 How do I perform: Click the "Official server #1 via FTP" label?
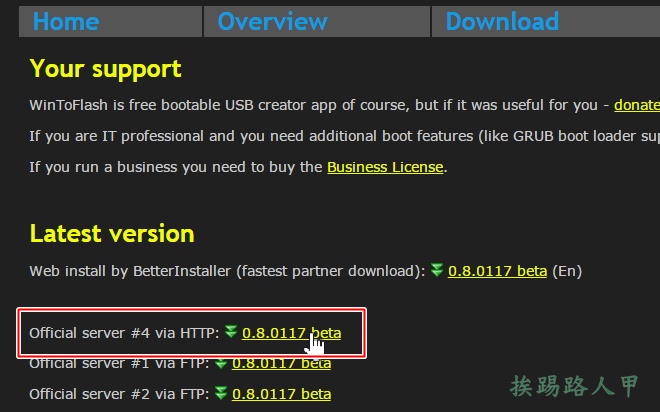pyautogui.click(x=117, y=363)
